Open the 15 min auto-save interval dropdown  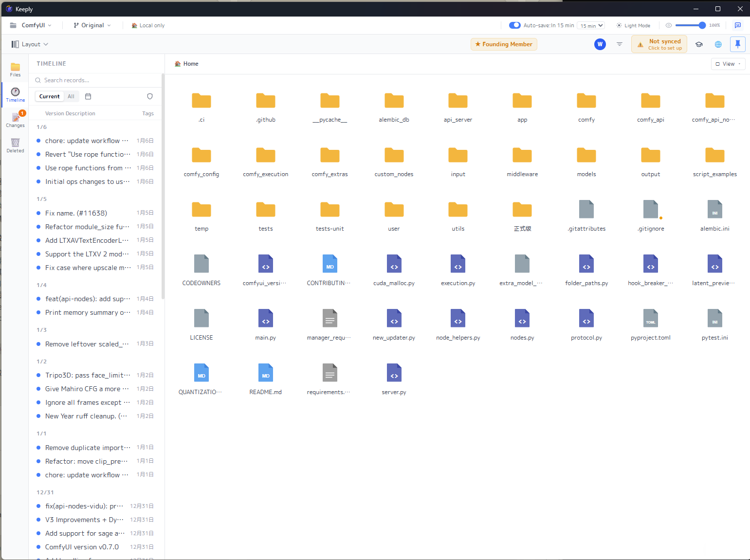591,25
